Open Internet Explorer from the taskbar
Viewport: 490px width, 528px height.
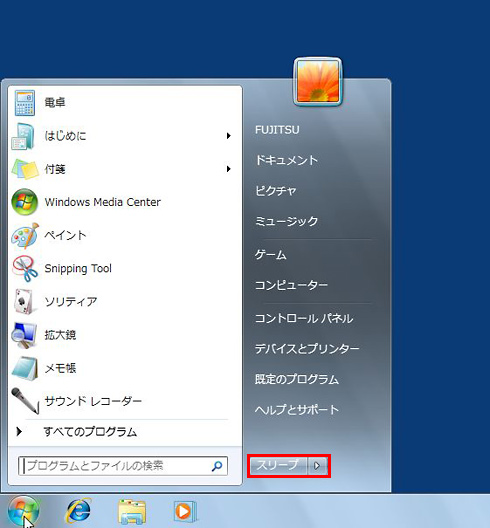[78, 511]
